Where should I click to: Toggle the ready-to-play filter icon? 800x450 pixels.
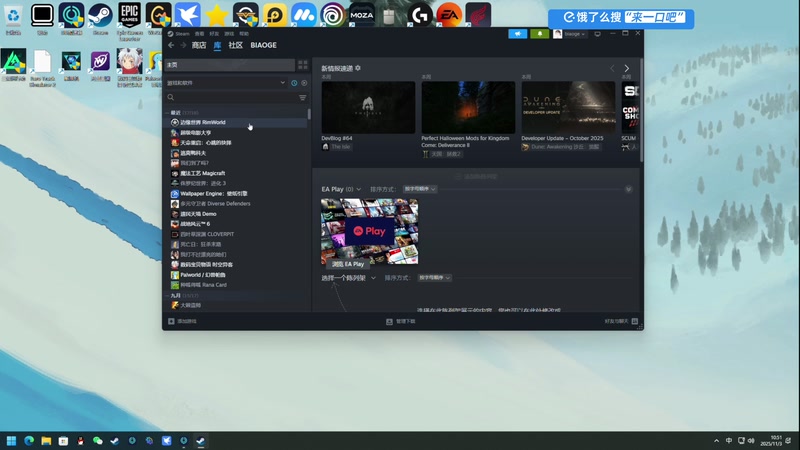(304, 83)
